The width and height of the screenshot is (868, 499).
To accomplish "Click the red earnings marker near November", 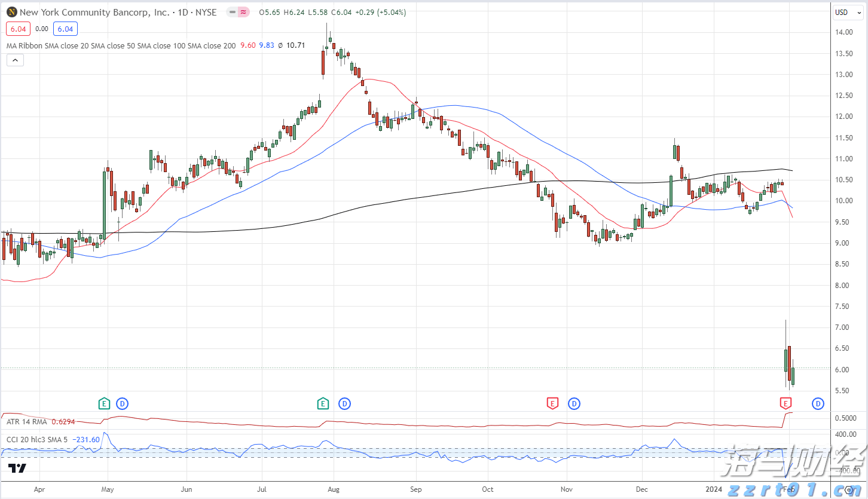I will (552, 403).
